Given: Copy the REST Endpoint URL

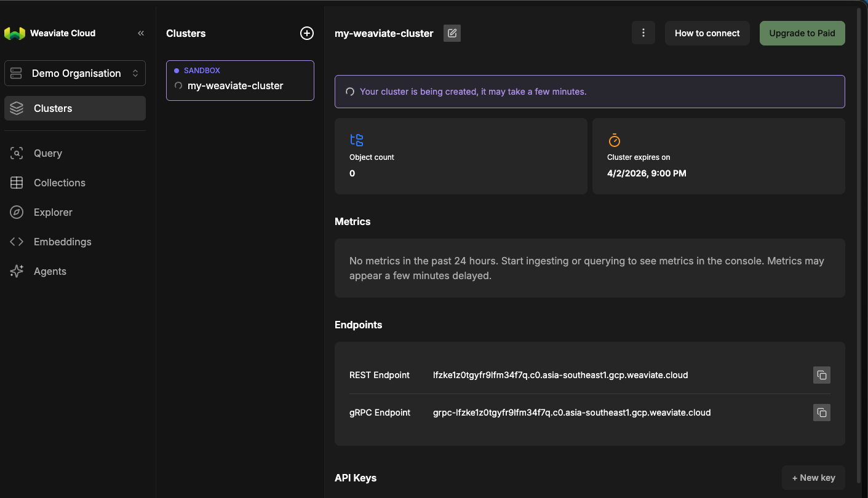Looking at the screenshot, I should (822, 375).
